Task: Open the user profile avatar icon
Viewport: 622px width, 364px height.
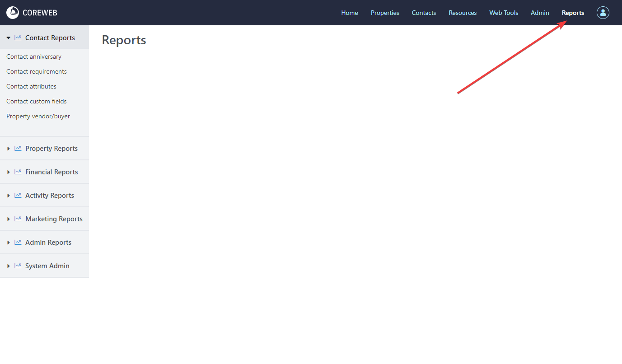Action: click(x=603, y=13)
